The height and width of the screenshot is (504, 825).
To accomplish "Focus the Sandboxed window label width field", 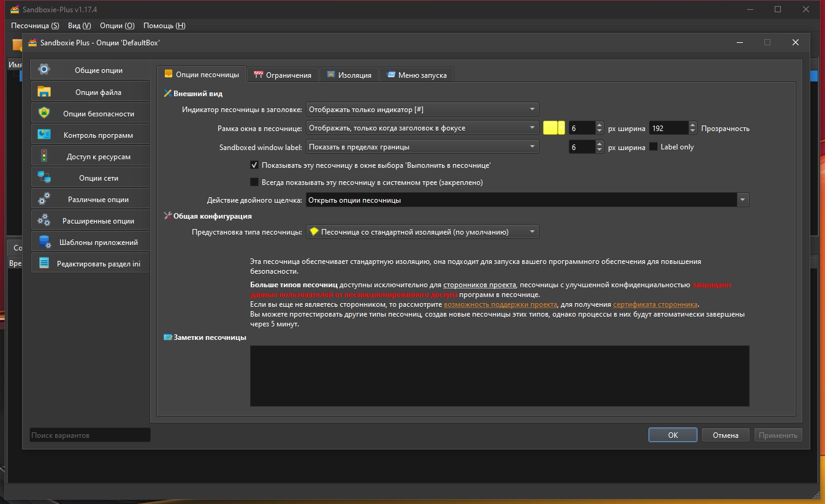I will click(x=582, y=147).
